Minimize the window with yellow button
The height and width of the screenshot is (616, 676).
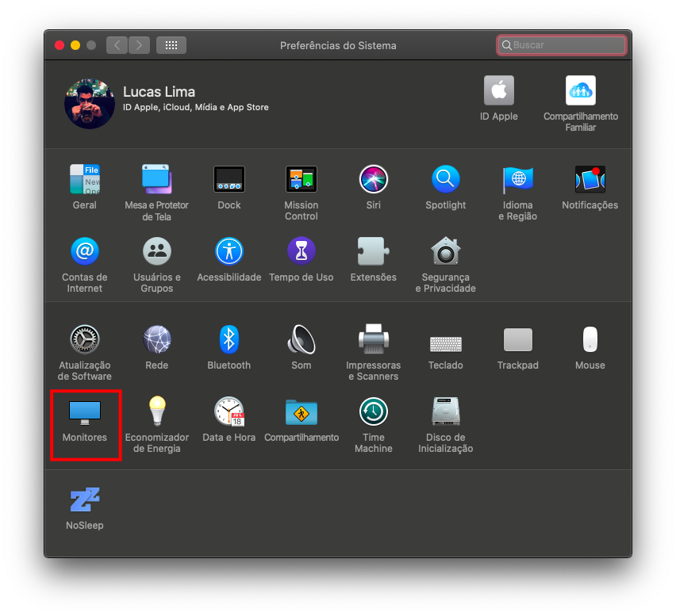click(x=75, y=45)
